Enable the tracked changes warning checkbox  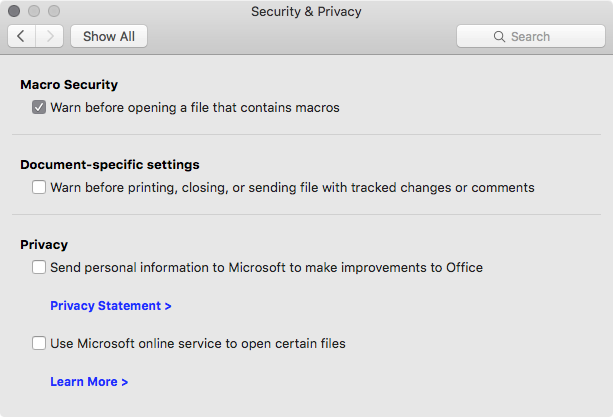[39, 187]
